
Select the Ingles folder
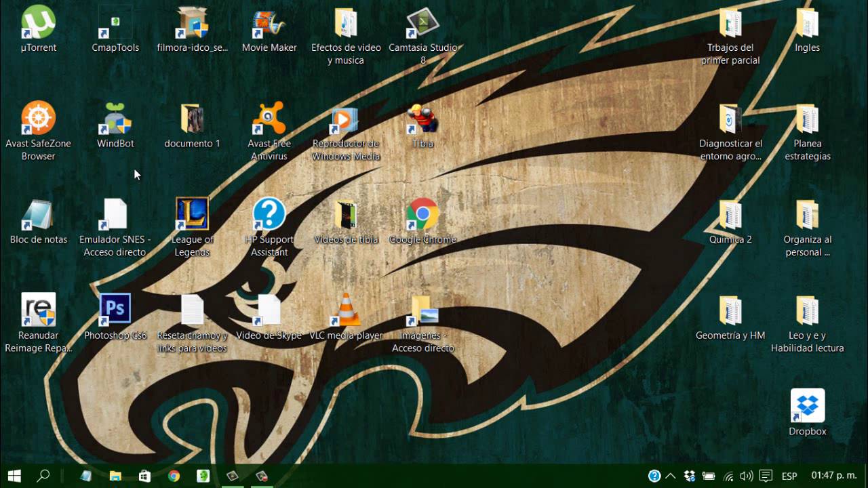click(807, 30)
